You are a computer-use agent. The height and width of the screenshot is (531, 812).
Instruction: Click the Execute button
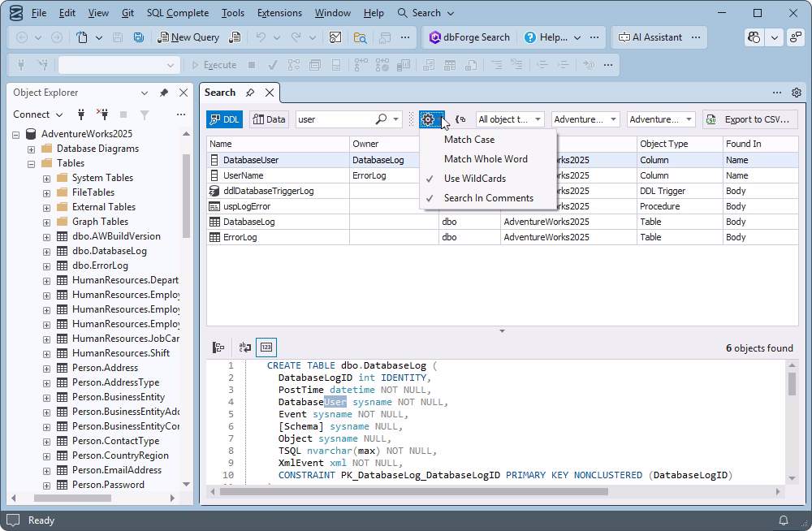(x=220, y=64)
